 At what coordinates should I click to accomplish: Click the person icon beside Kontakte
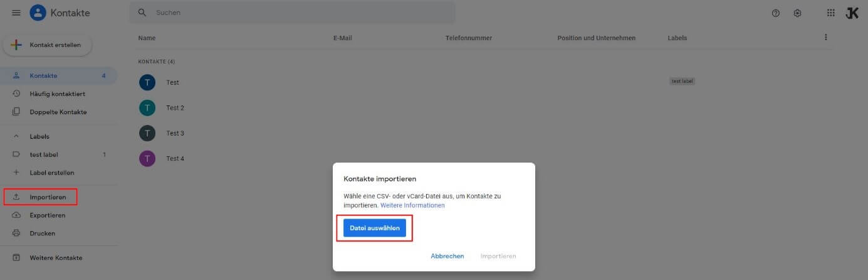coord(16,76)
